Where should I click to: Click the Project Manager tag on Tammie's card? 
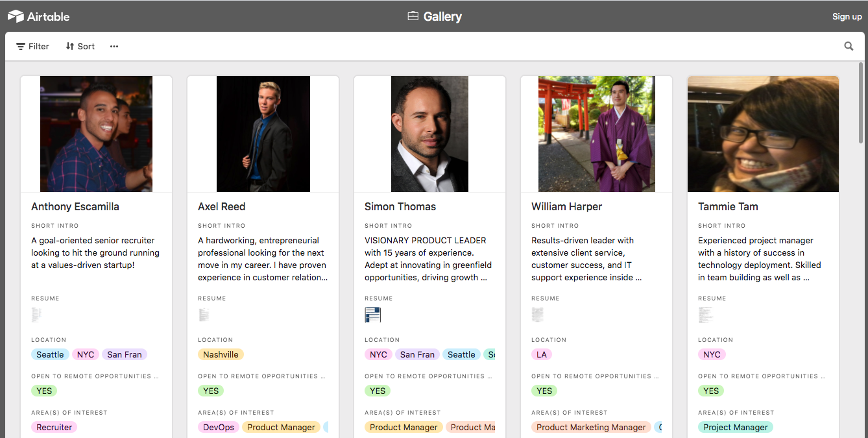pyautogui.click(x=735, y=427)
